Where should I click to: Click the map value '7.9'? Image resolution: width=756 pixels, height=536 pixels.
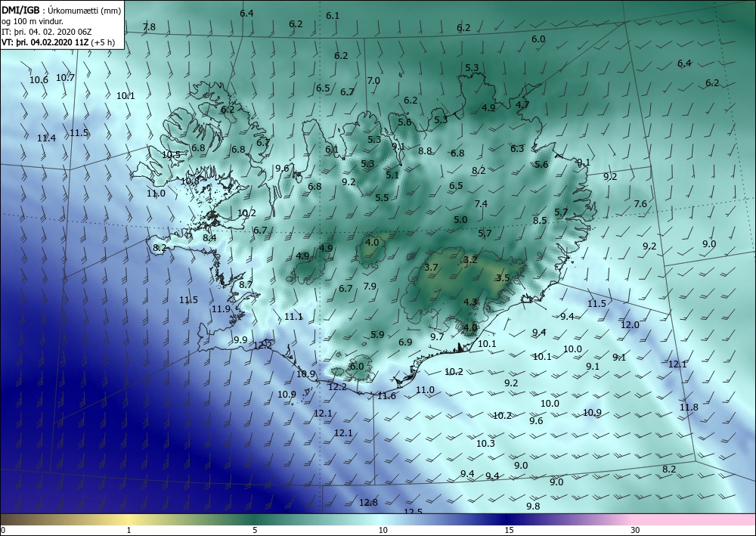coord(370,287)
